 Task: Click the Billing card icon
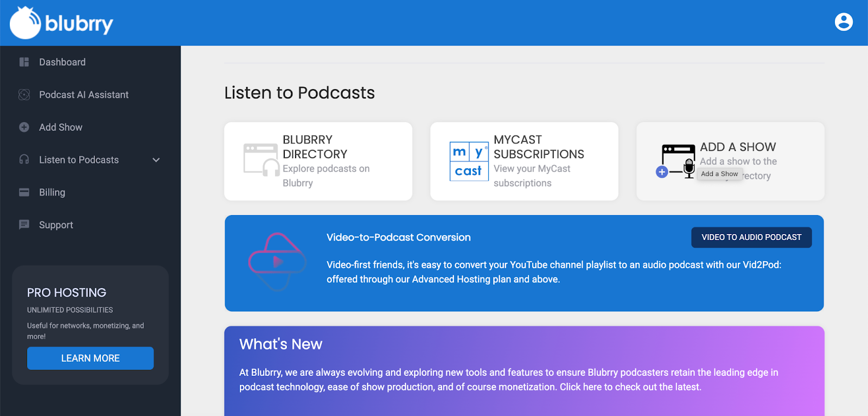[24, 192]
